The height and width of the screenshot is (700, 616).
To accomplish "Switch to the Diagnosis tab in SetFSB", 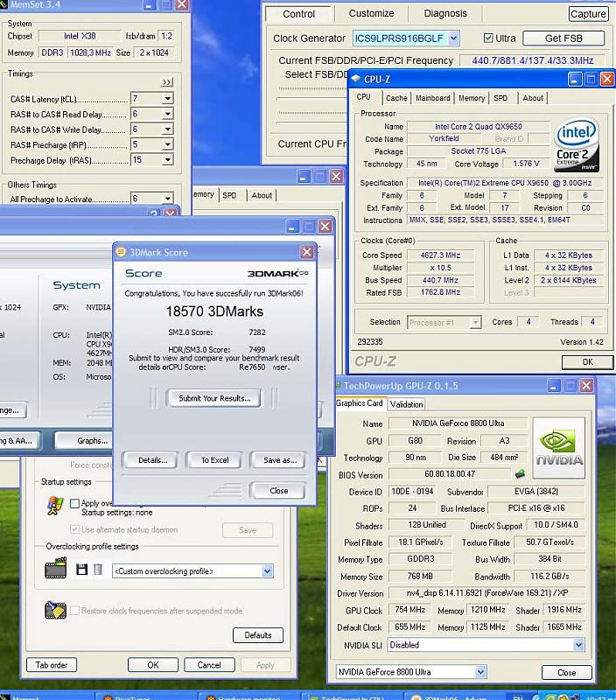I will [x=445, y=13].
